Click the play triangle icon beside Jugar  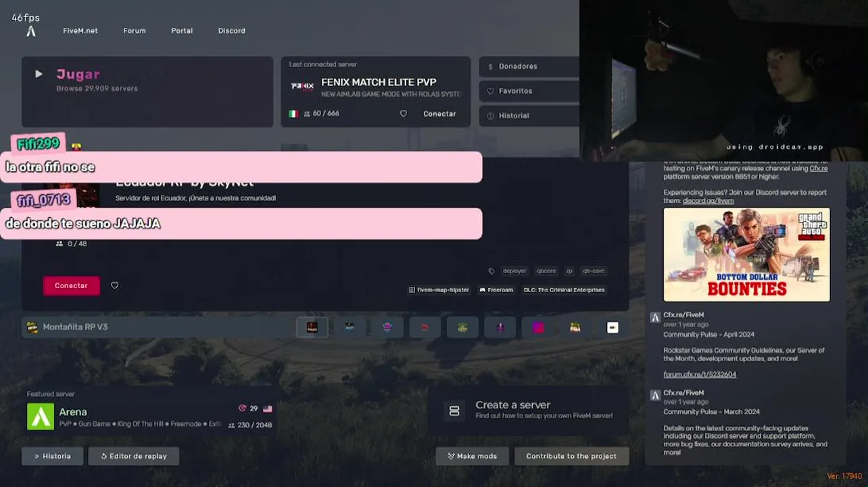[x=39, y=74]
